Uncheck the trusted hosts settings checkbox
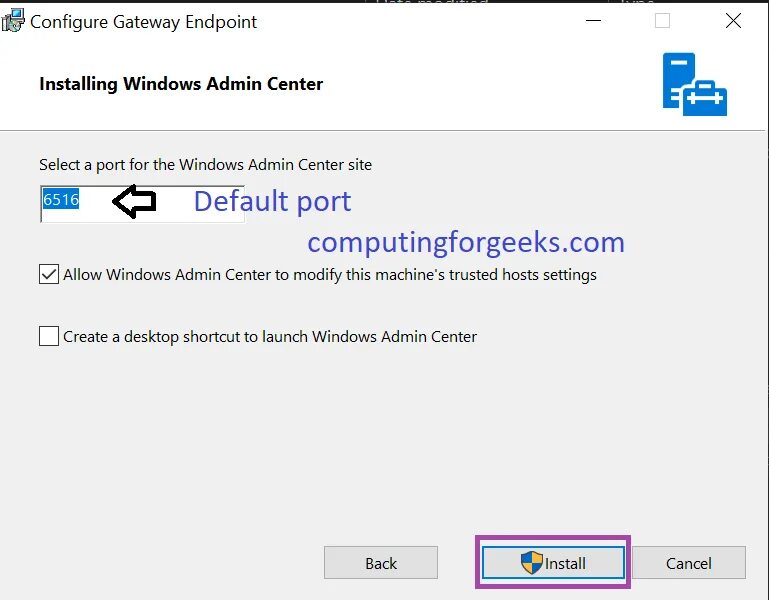The height and width of the screenshot is (600, 769). [x=49, y=274]
